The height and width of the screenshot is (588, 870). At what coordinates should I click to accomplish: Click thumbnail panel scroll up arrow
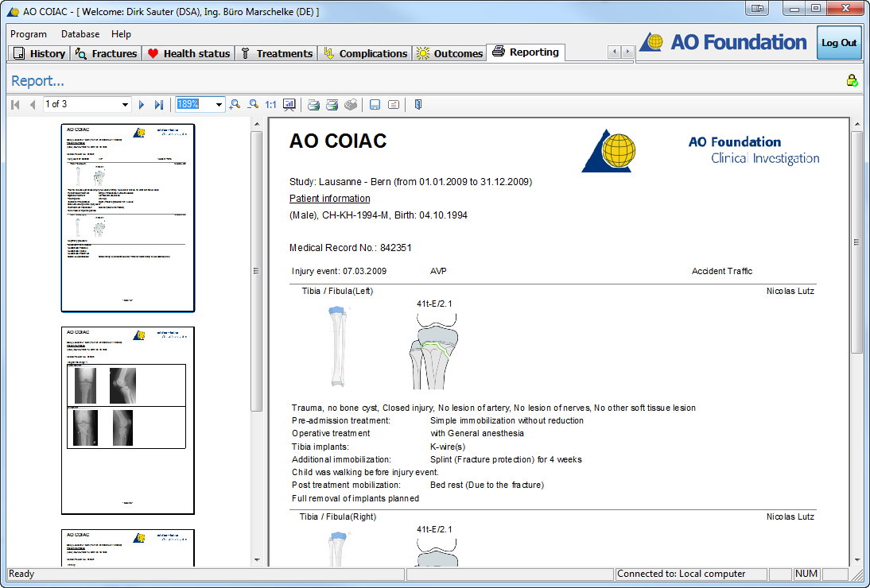(x=257, y=124)
